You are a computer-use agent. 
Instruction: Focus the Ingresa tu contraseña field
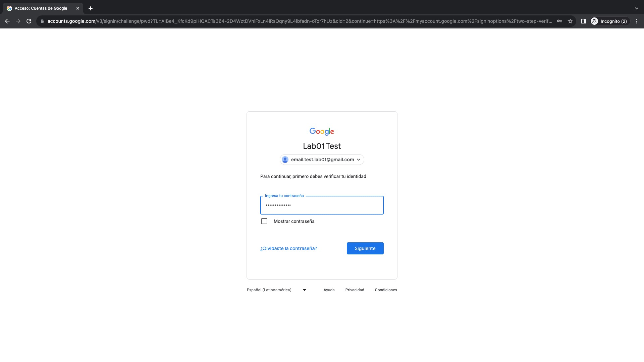[322, 205]
